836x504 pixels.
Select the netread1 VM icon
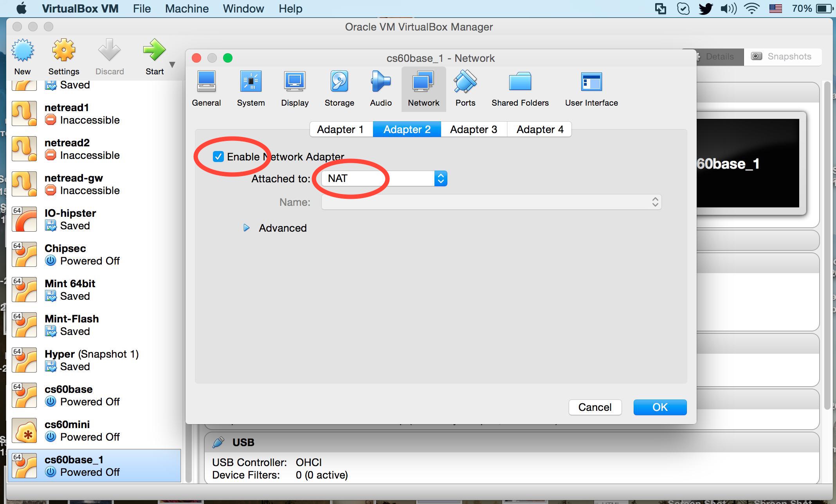(24, 113)
